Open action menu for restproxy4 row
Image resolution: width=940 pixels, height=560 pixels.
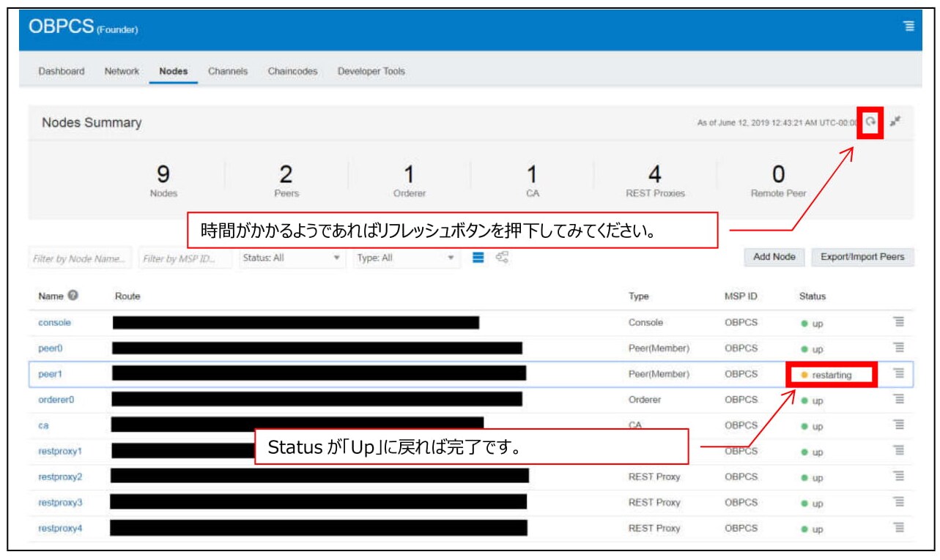tap(899, 528)
